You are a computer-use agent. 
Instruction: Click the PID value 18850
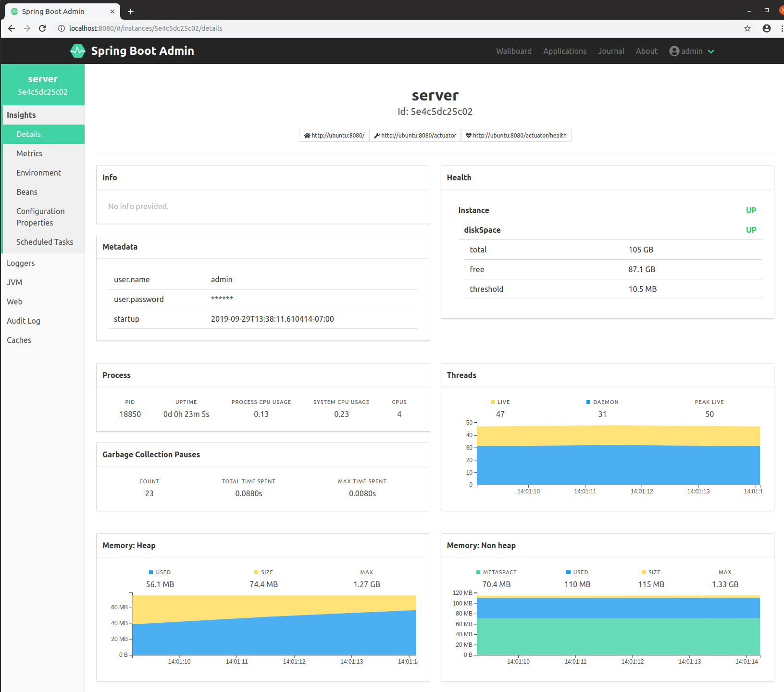click(x=130, y=414)
